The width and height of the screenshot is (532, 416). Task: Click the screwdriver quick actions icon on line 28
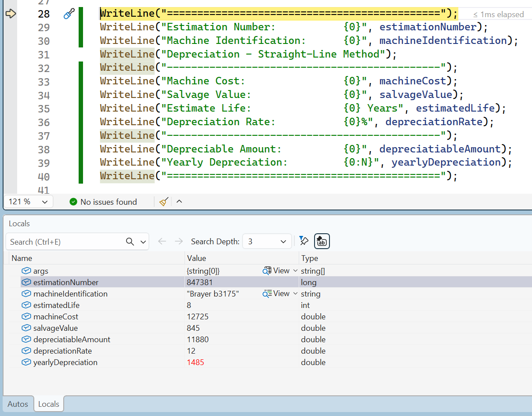click(x=69, y=14)
